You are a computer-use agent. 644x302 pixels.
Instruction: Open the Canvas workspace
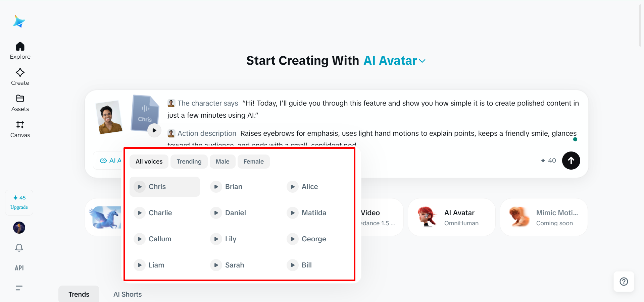[20, 129]
